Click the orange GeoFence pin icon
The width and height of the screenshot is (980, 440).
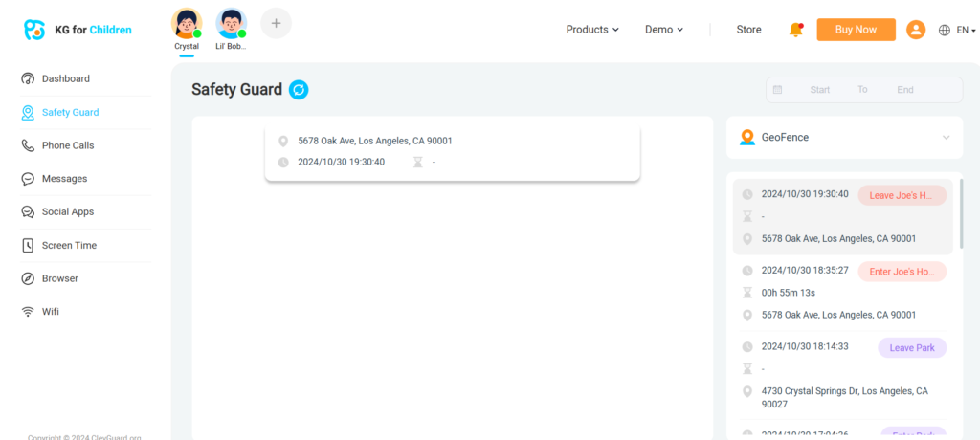(x=746, y=137)
